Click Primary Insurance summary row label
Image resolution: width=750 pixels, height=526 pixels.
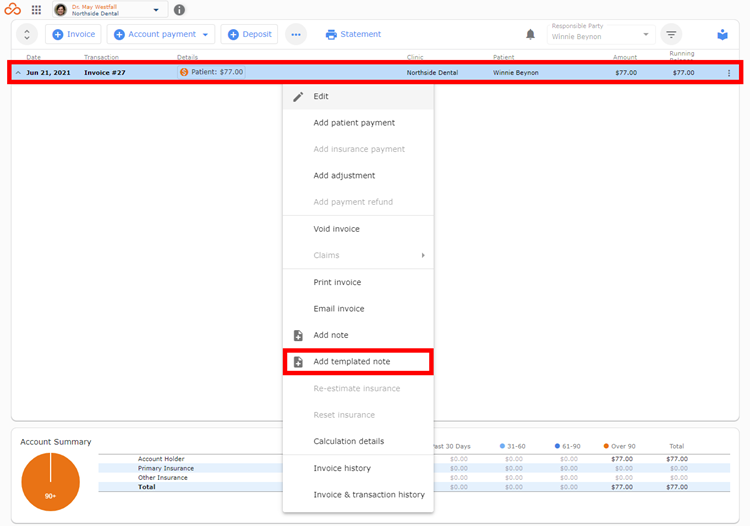[x=166, y=468]
